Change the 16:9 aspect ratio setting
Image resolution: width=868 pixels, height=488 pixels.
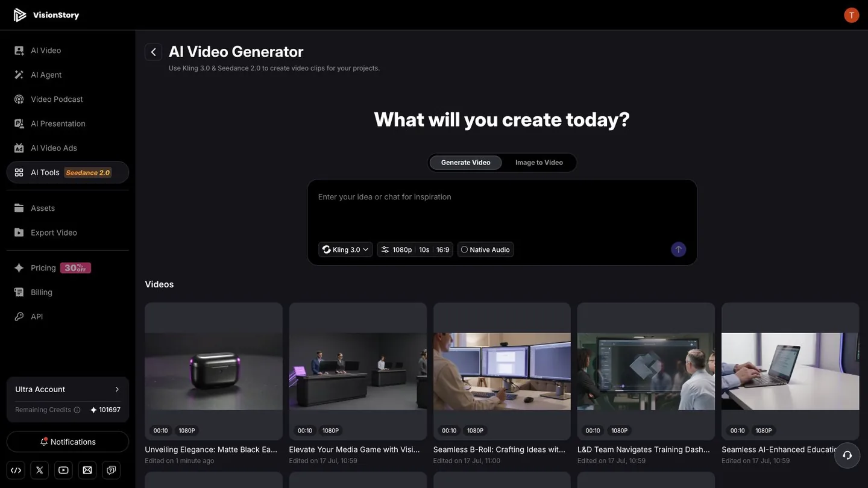click(x=443, y=249)
